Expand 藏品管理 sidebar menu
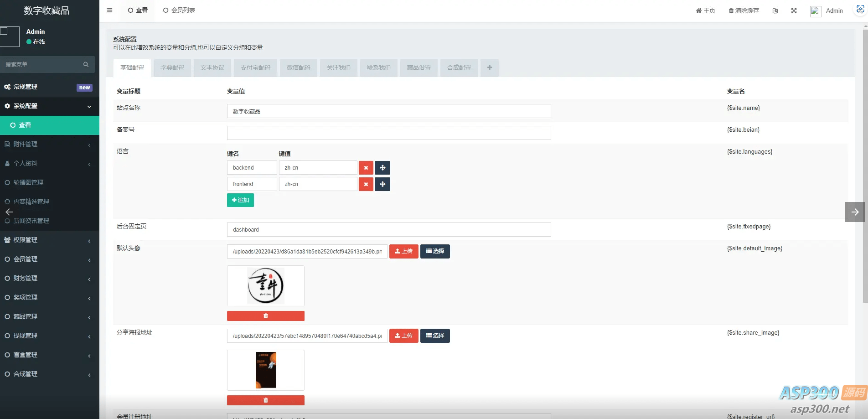Screen dimensions: 868x419 [50, 316]
